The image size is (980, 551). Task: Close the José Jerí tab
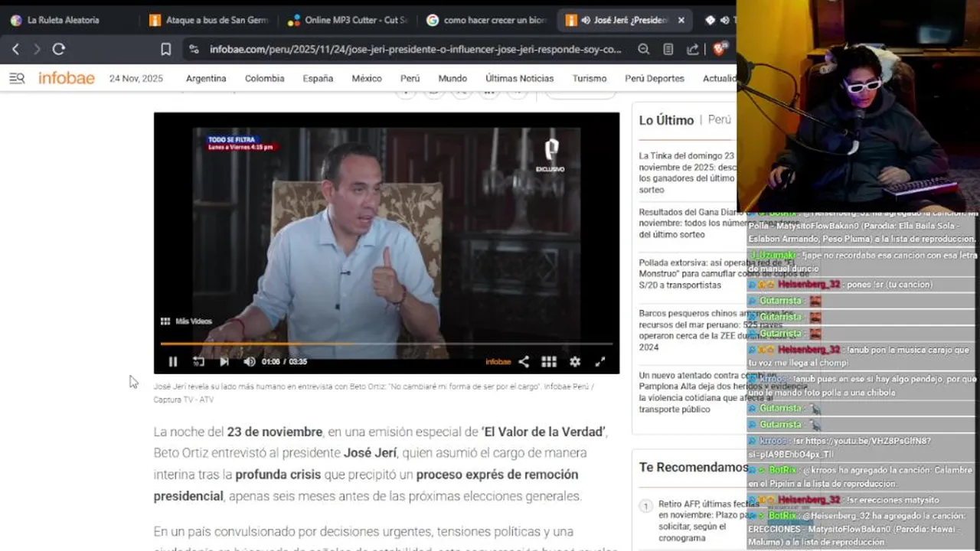pyautogui.click(x=681, y=20)
